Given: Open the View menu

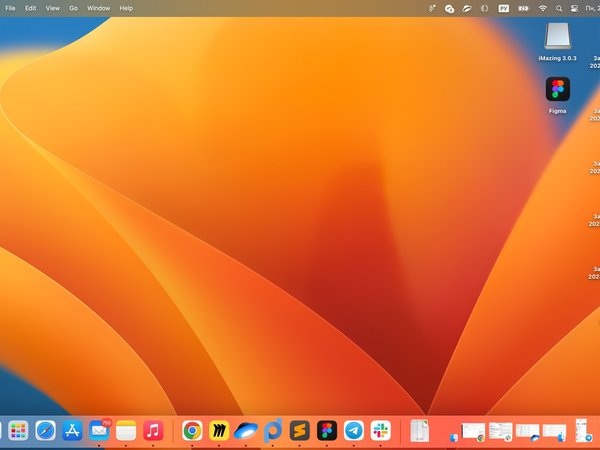Looking at the screenshot, I should click(53, 8).
